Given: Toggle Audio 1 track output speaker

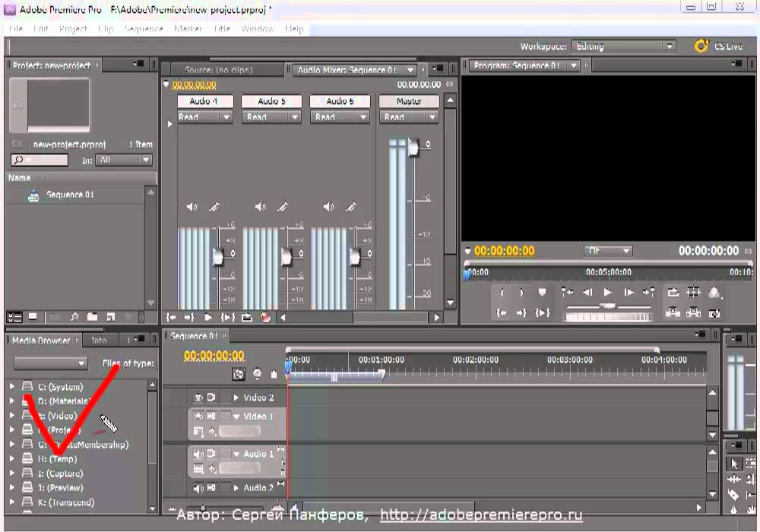Looking at the screenshot, I should pyautogui.click(x=198, y=454).
